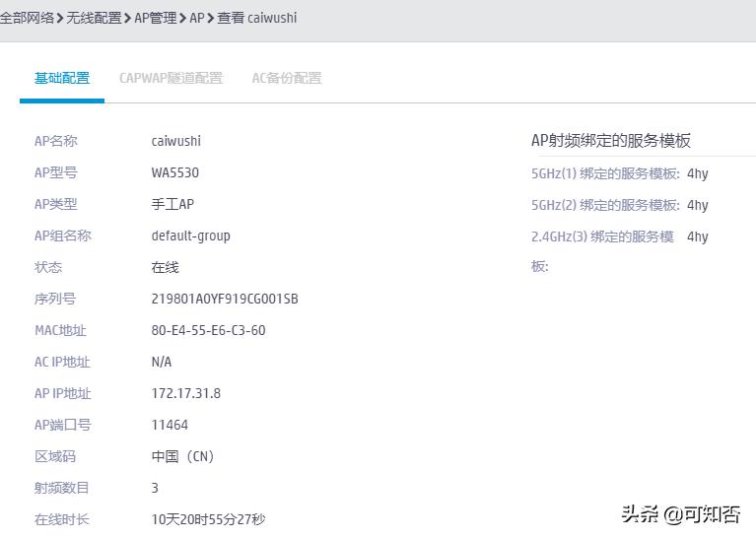
Task: Click the MAC地址 label
Action: click(60, 331)
